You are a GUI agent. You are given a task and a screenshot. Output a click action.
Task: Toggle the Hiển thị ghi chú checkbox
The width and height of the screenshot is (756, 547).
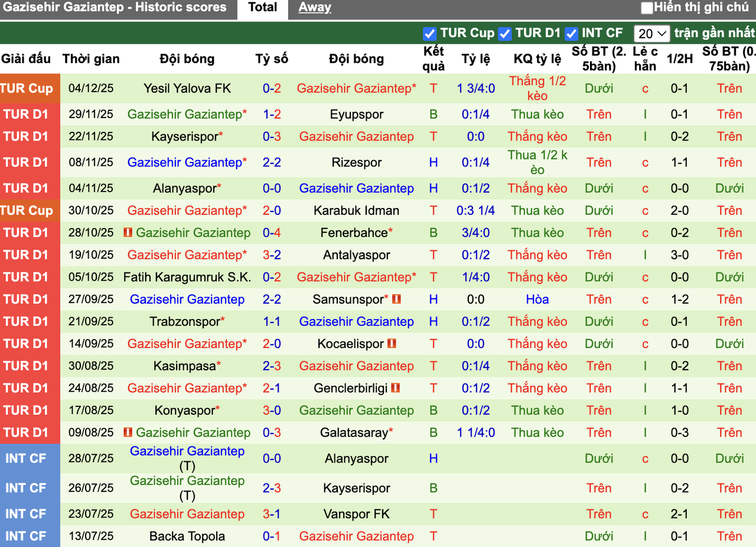pos(647,8)
